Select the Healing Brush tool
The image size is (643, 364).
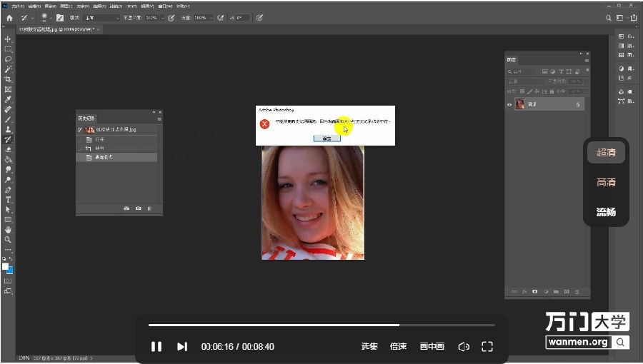click(x=8, y=109)
